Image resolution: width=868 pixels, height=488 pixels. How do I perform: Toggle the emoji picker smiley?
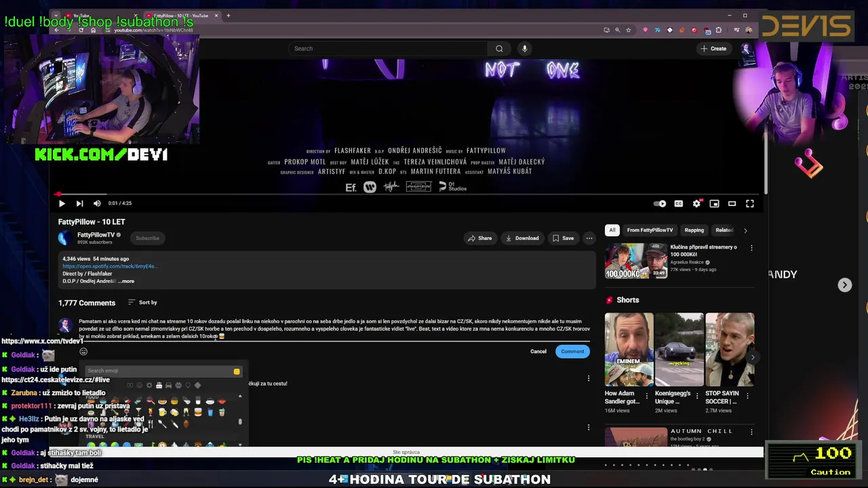(83, 351)
